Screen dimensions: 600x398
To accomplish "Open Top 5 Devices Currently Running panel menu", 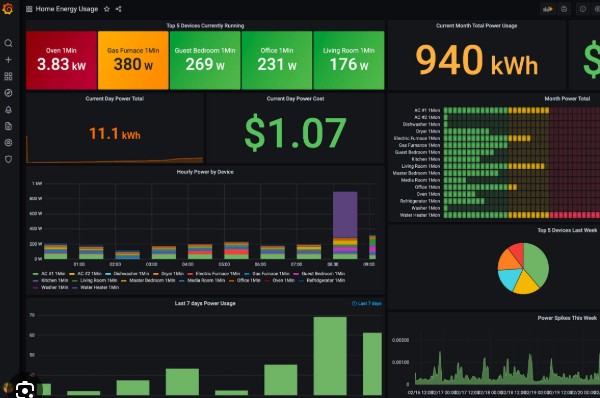I will tap(205, 26).
